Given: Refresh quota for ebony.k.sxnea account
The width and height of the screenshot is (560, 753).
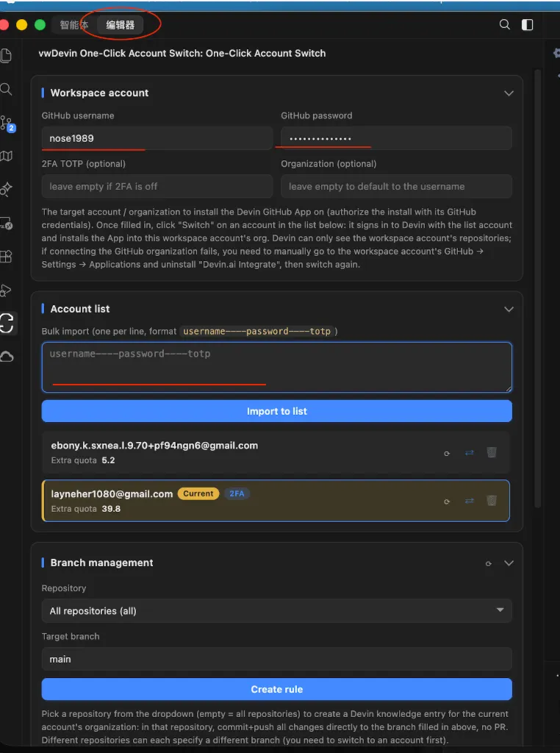Looking at the screenshot, I should [x=447, y=453].
